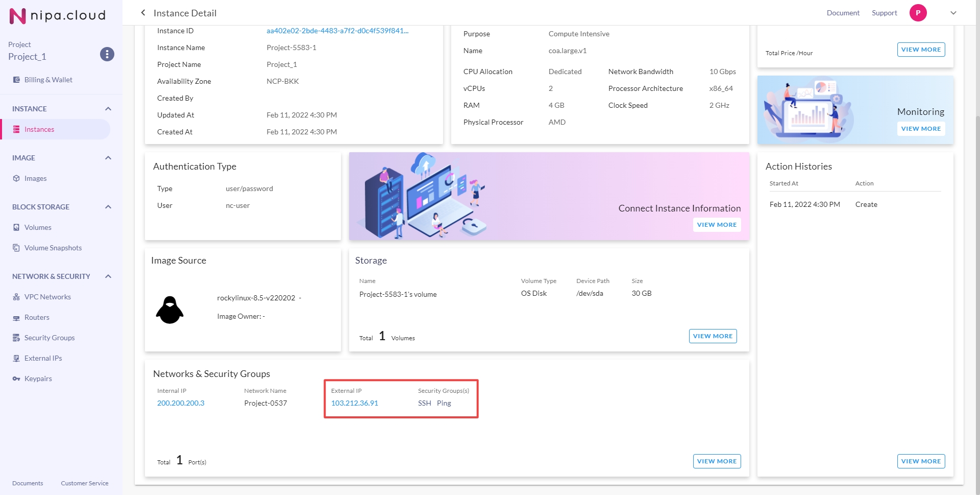980x495 pixels.
Task: Open the Routers page
Action: coord(37,317)
